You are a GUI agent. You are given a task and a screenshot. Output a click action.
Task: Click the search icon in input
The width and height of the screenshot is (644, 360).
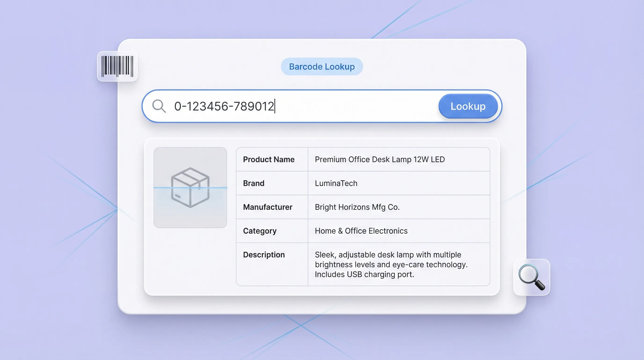159,106
